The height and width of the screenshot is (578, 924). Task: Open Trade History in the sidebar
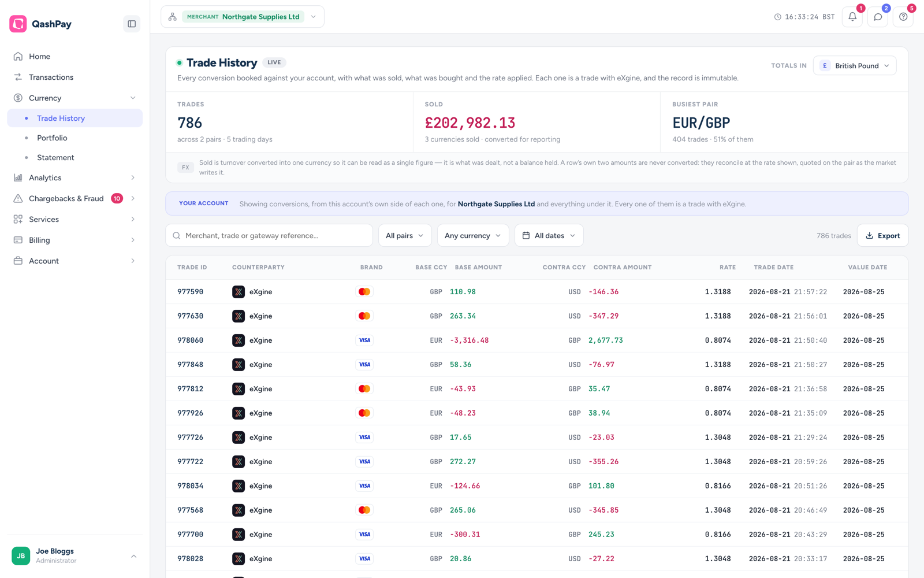tap(75, 118)
